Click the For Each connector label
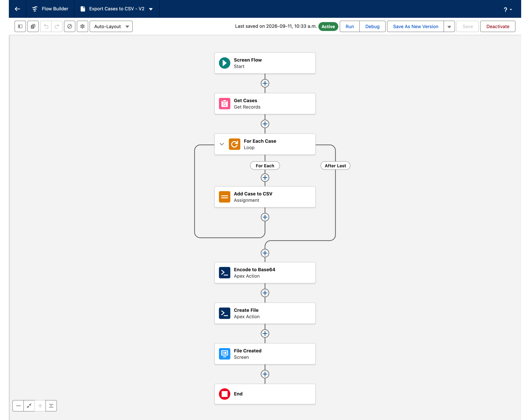This screenshot has height=420, width=530. [x=265, y=166]
